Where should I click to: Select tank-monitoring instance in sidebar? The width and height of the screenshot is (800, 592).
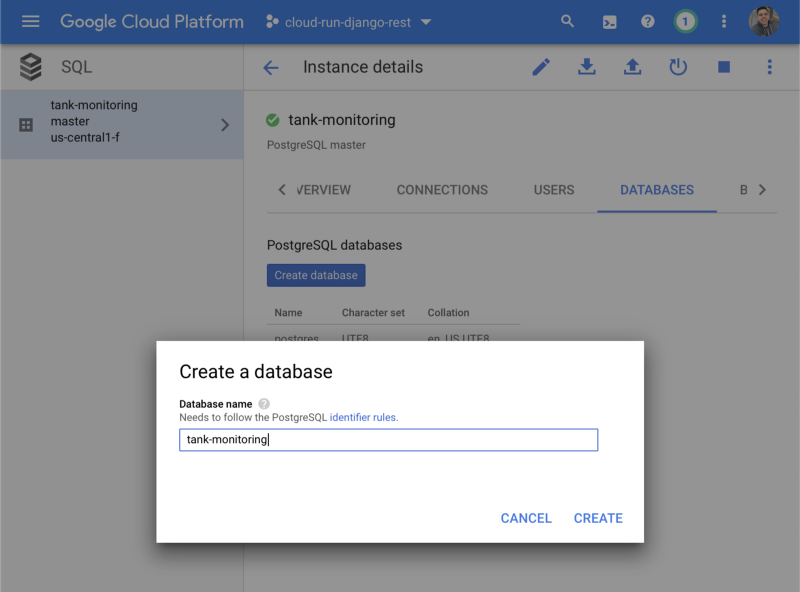click(122, 125)
